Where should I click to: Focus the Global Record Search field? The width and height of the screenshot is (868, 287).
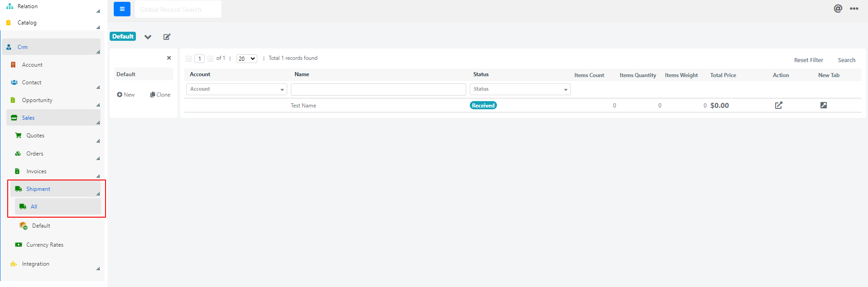(x=178, y=9)
